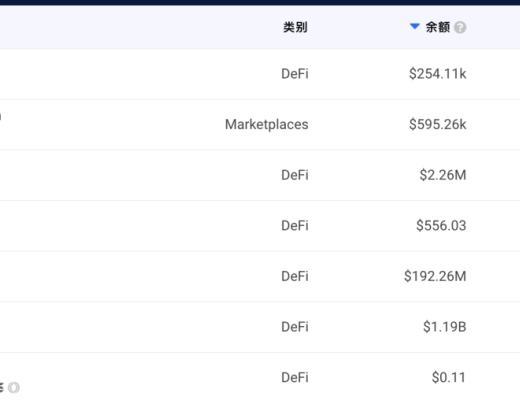Click DeFi in the $254.11k row
This screenshot has width=520, height=400.
click(295, 74)
